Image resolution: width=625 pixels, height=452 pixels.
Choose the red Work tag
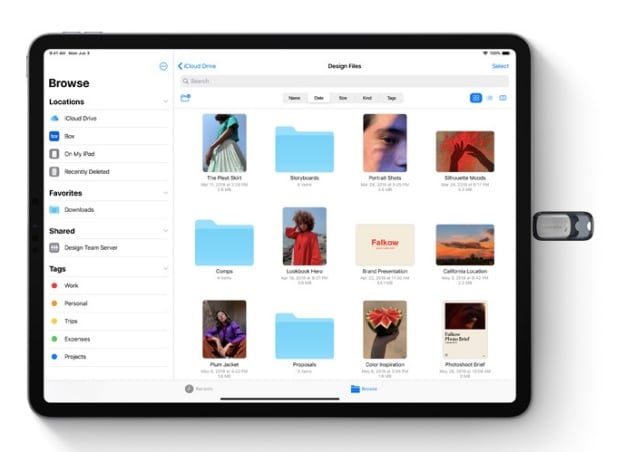coord(71,286)
